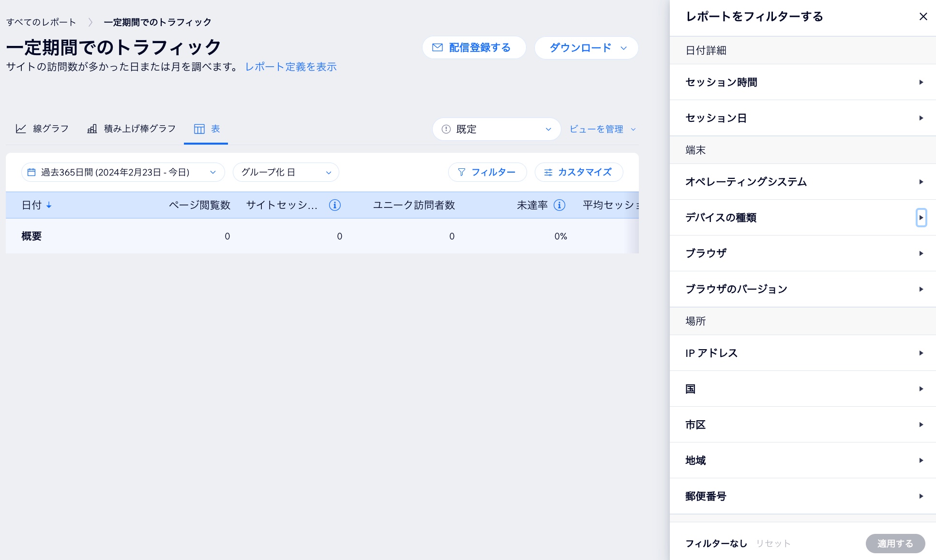Close the report filter panel
This screenshot has width=936, height=560.
[923, 16]
